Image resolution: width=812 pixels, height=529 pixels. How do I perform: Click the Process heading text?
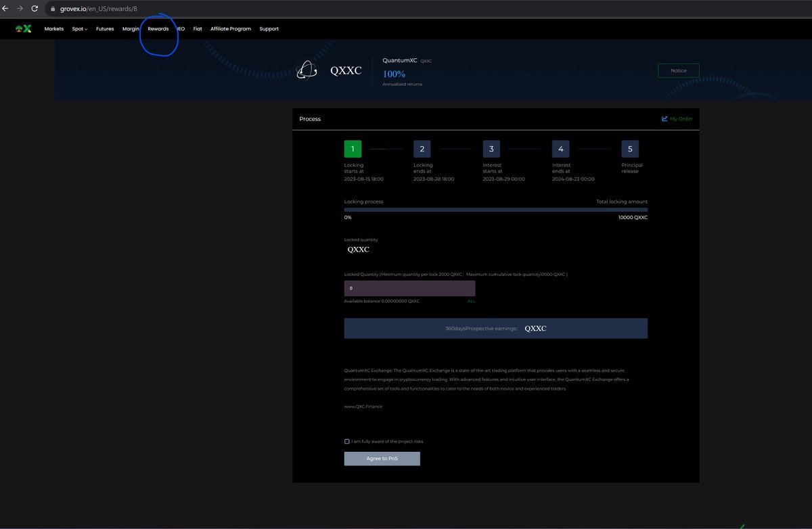[310, 119]
